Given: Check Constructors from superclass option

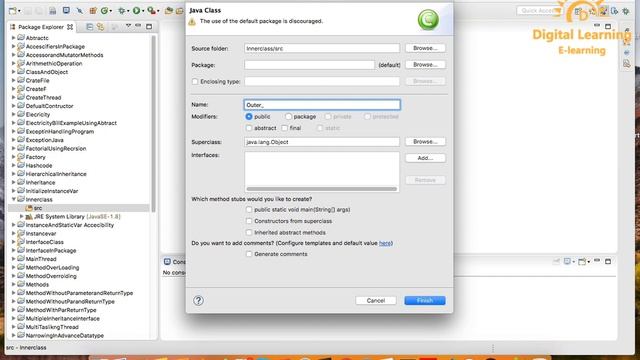Looking at the screenshot, I should pos(249,221).
